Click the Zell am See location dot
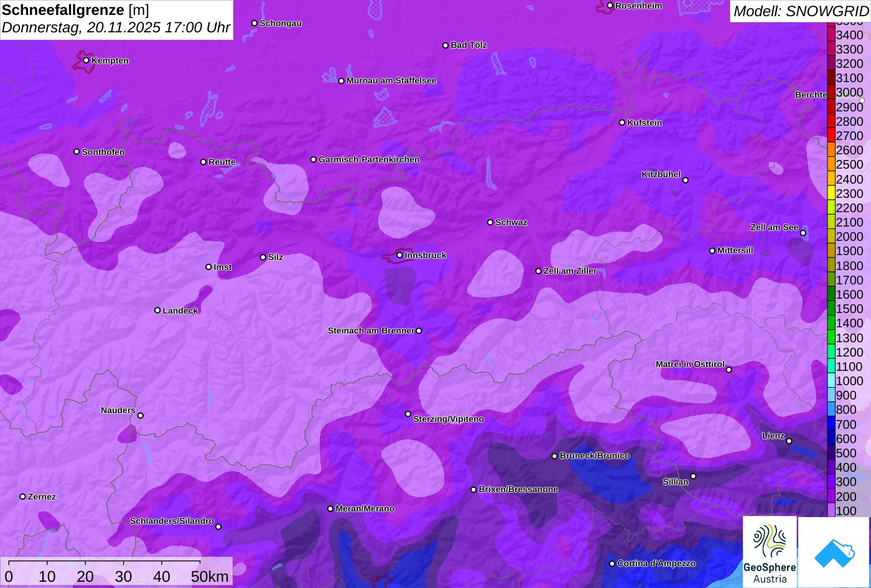The height and width of the screenshot is (588, 871). coord(803,233)
